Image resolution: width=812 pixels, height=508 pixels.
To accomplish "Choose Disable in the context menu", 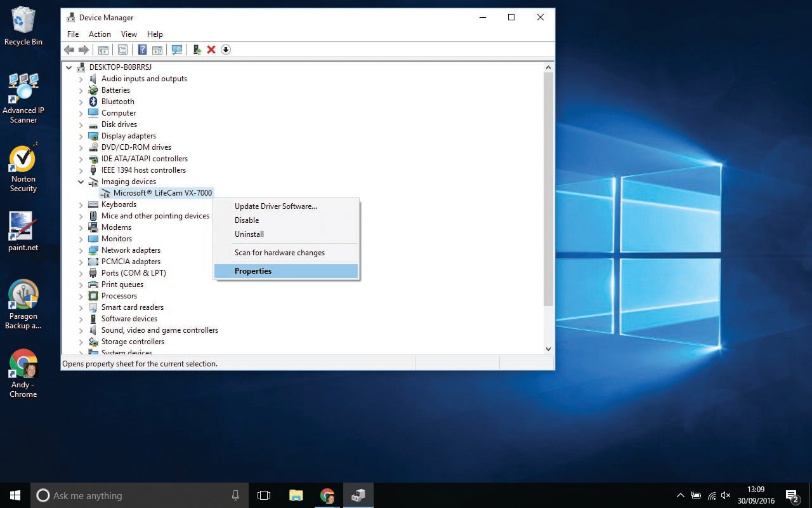I will coord(287,220).
